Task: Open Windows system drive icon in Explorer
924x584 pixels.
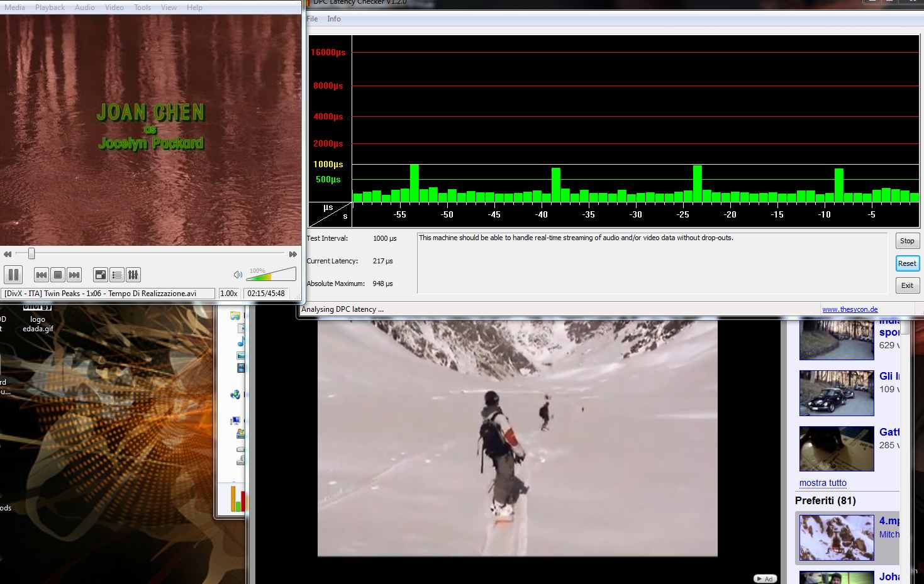Action: click(x=241, y=434)
